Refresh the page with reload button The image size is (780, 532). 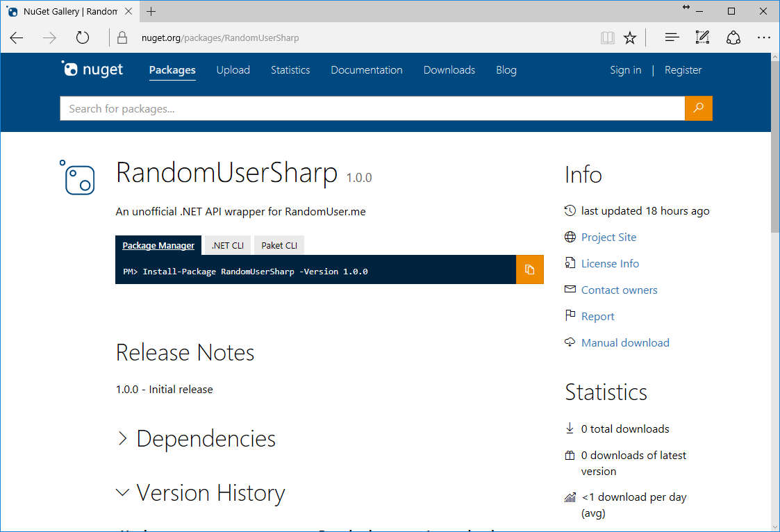pyautogui.click(x=83, y=38)
